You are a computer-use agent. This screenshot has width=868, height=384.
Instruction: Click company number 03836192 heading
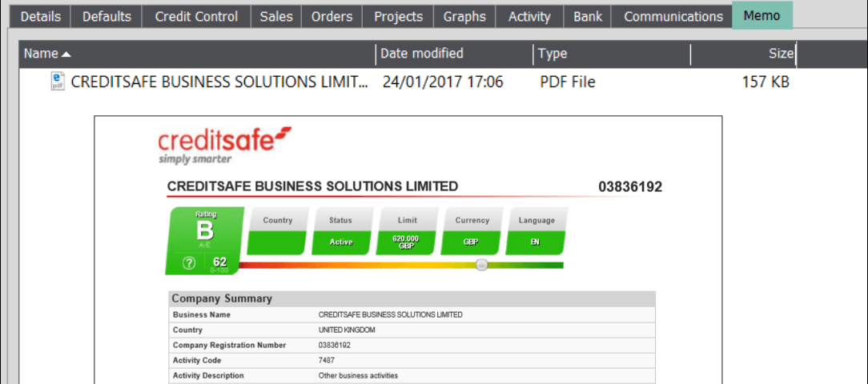(630, 187)
